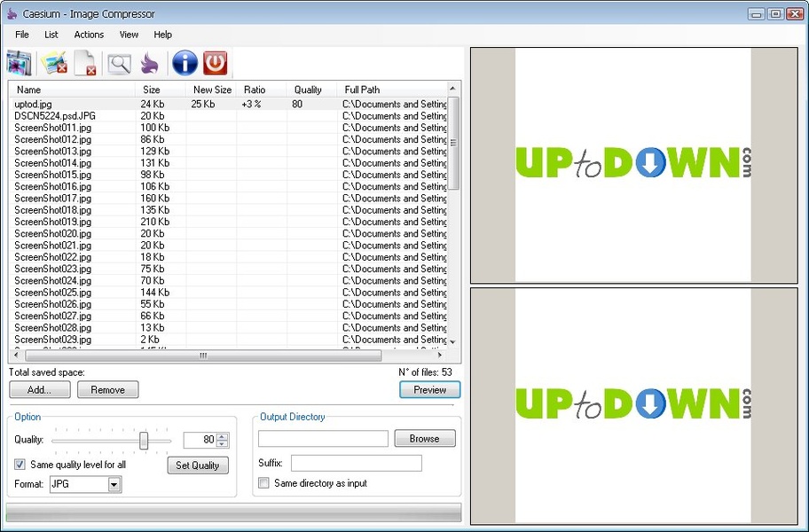Open the blue info About icon

click(x=185, y=64)
